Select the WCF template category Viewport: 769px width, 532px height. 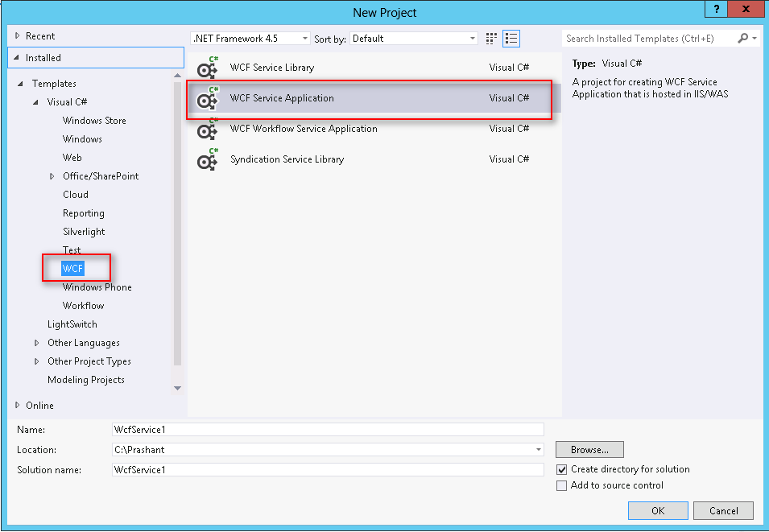point(72,269)
